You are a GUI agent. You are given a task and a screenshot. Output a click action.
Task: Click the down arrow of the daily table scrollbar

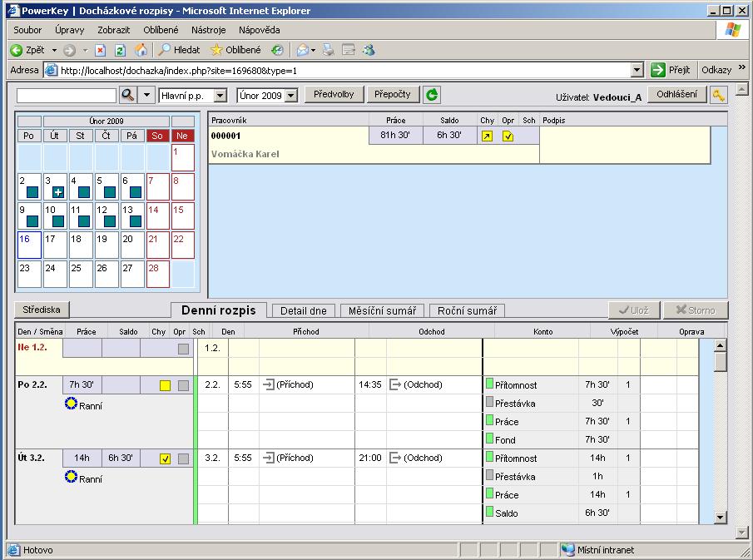click(x=720, y=518)
